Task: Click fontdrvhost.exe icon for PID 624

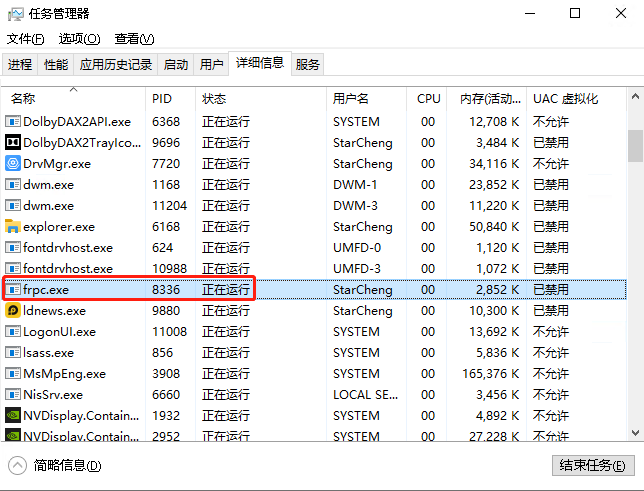Action: 13,247
